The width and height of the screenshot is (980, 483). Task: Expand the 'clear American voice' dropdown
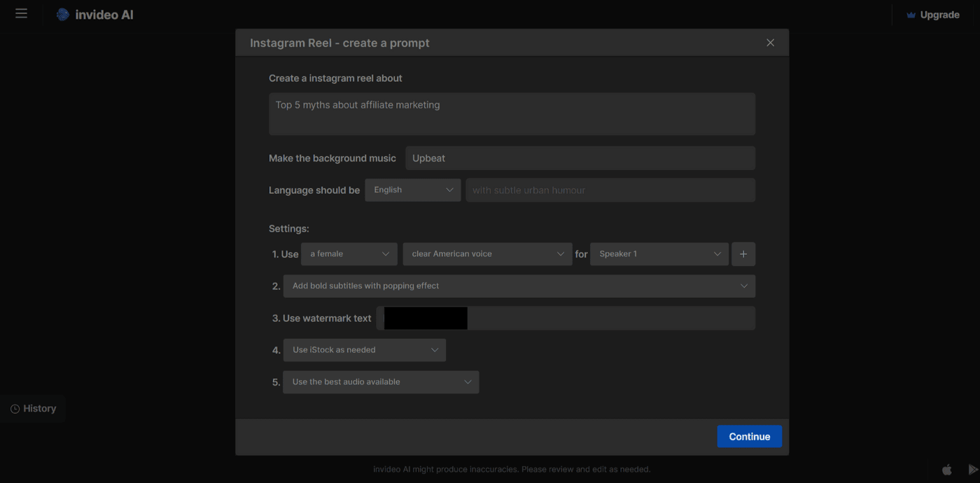point(487,254)
